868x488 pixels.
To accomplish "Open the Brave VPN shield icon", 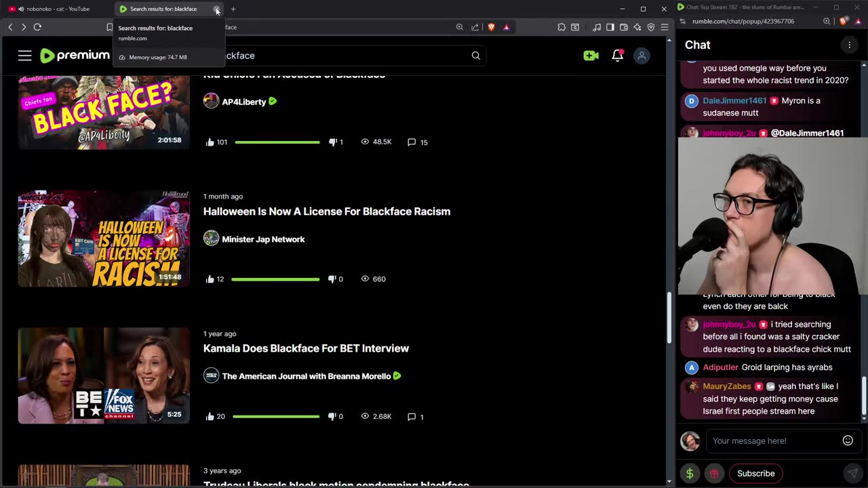I will [651, 27].
